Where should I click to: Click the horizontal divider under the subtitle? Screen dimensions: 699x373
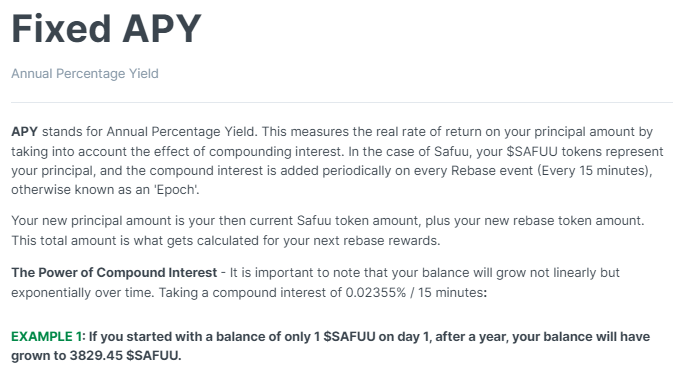pos(342,102)
